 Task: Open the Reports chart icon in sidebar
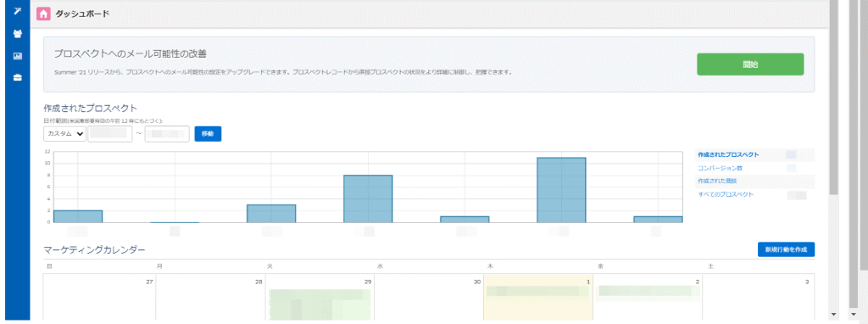(x=17, y=56)
